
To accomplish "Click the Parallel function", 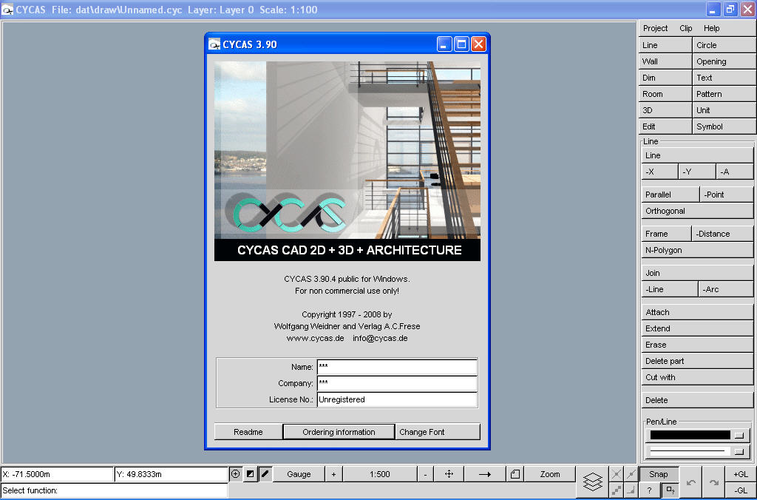I will tap(670, 194).
